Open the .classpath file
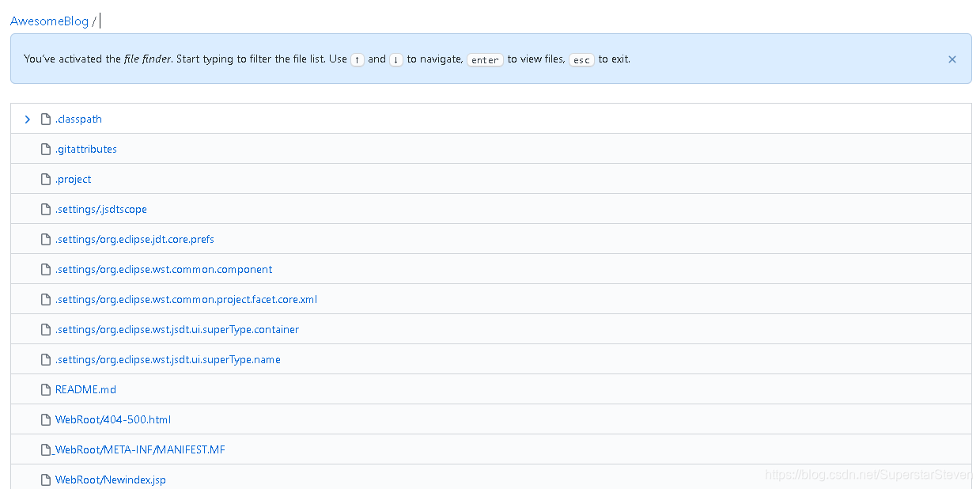Viewport: 980px width, 489px height. point(78,119)
